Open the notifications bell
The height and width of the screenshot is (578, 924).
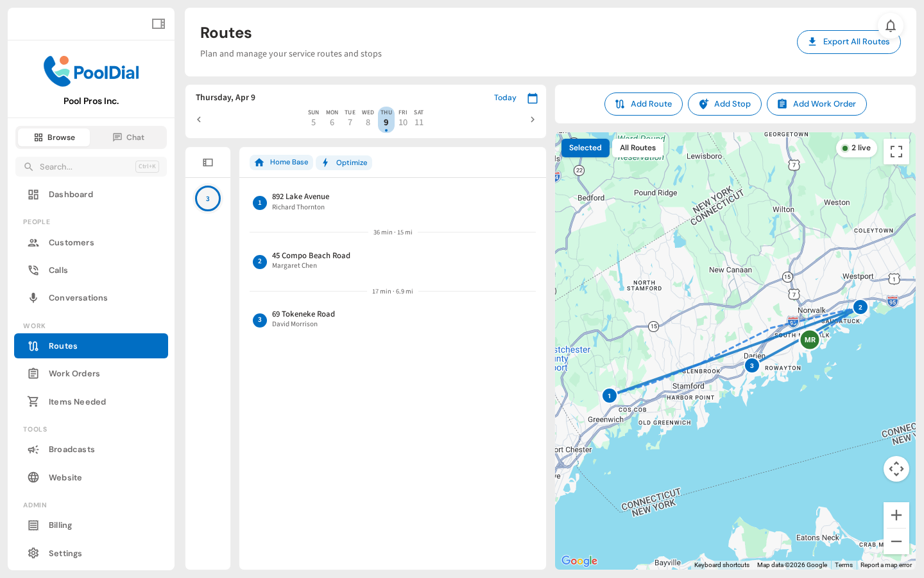[890, 26]
